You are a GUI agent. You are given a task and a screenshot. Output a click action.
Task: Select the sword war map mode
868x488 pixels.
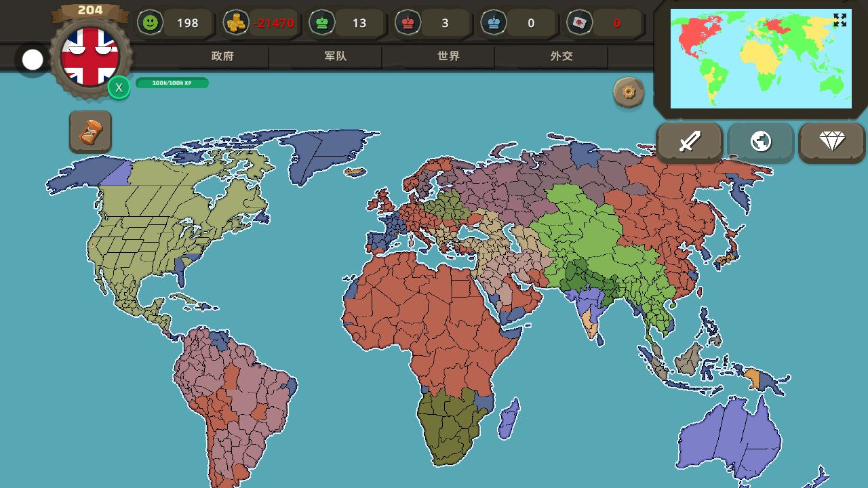pos(690,142)
